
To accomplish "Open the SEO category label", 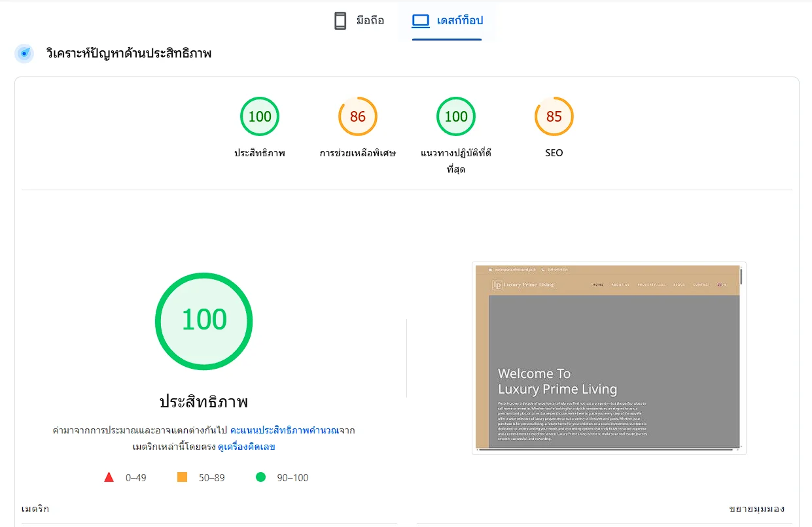I will click(554, 153).
